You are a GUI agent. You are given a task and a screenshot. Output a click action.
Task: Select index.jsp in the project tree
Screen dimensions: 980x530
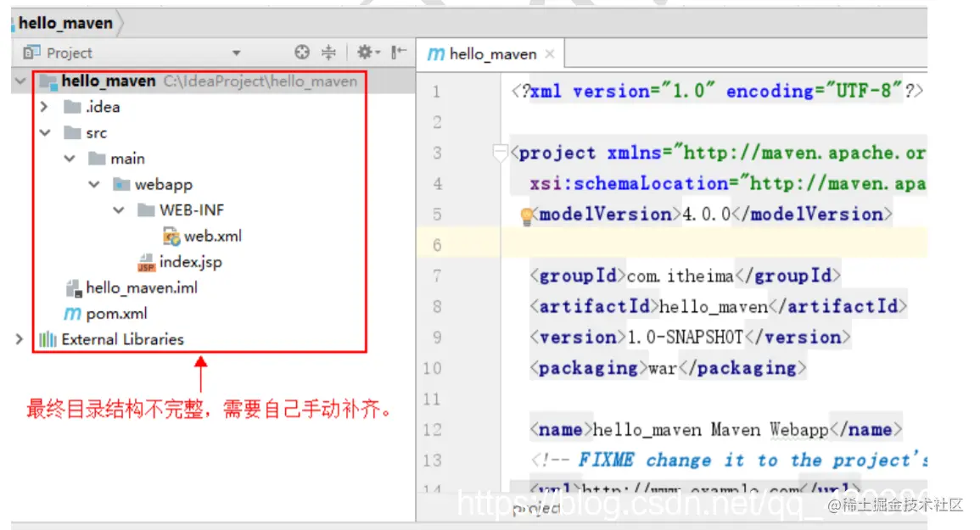[191, 262]
